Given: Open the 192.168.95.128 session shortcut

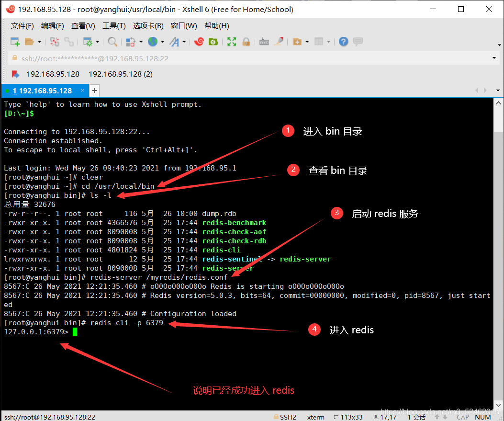Looking at the screenshot, I should (53, 74).
